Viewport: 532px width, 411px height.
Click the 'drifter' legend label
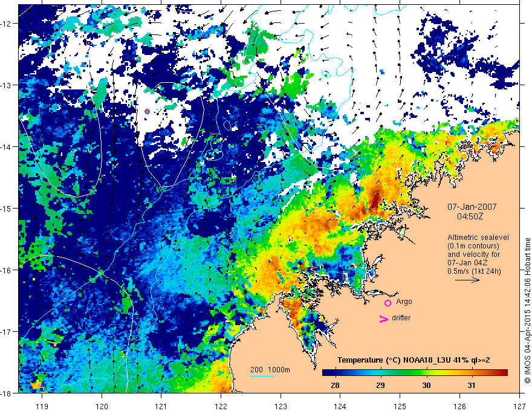pos(401,318)
